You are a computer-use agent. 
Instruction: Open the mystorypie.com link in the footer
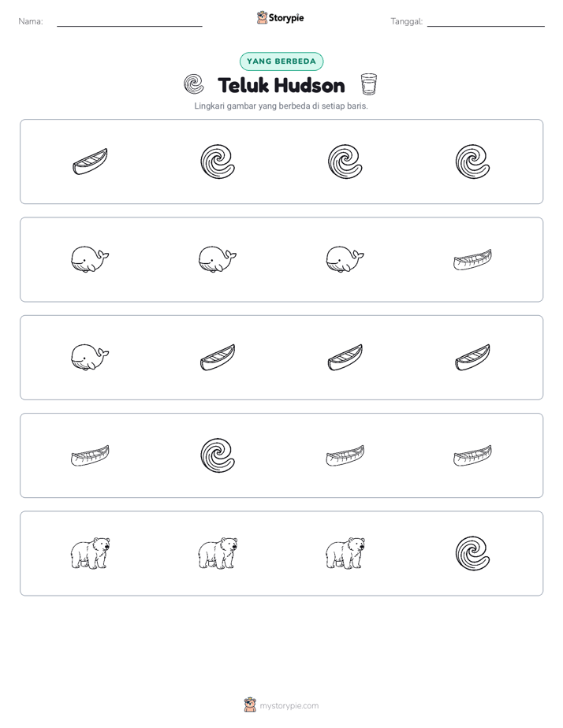tap(289, 706)
